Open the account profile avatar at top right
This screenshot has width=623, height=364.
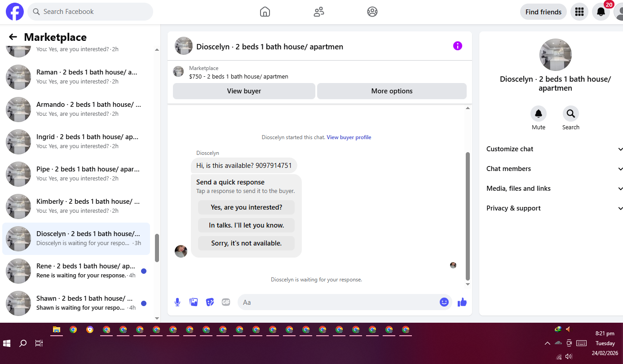tap(619, 12)
